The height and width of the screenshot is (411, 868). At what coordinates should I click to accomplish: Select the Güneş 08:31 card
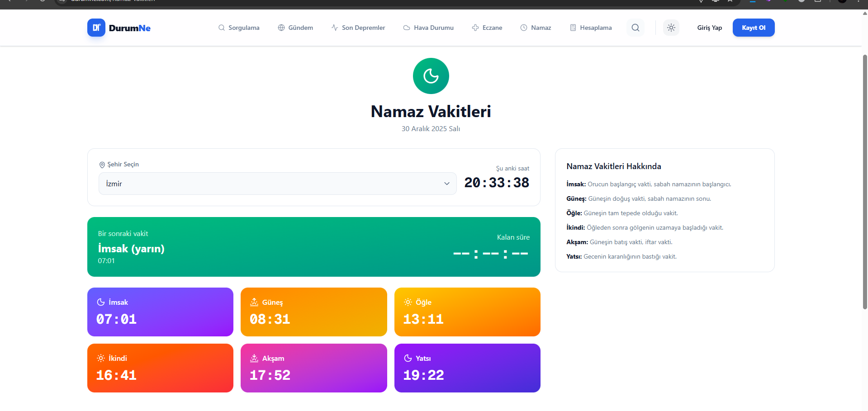(314, 312)
